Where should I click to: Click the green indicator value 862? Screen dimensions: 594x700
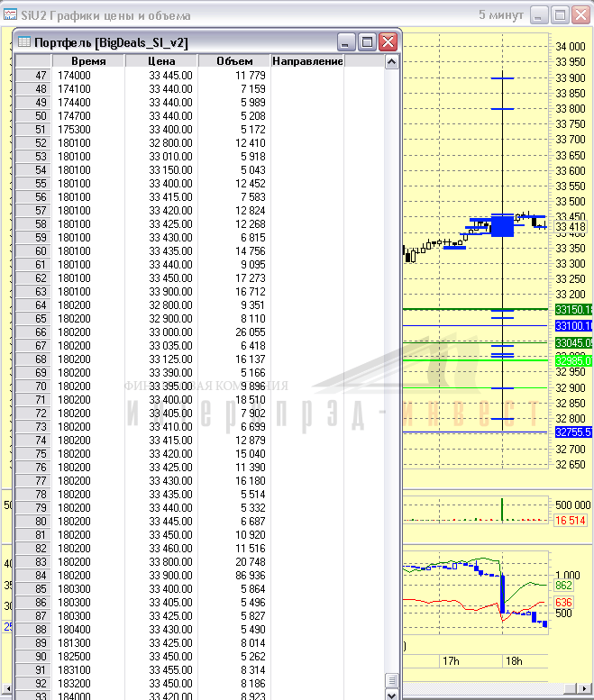563,586
